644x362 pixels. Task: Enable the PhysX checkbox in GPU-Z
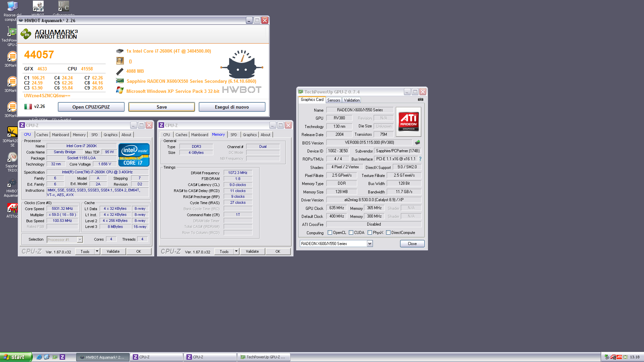[x=370, y=233]
